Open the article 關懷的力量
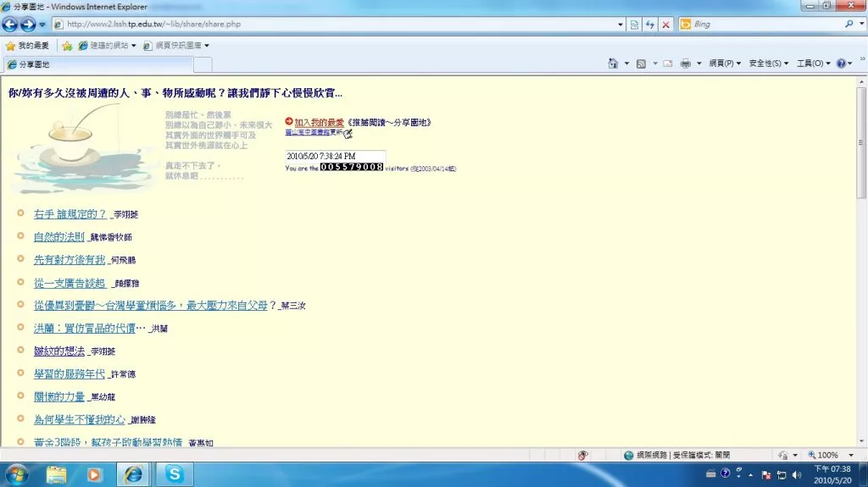 click(58, 396)
